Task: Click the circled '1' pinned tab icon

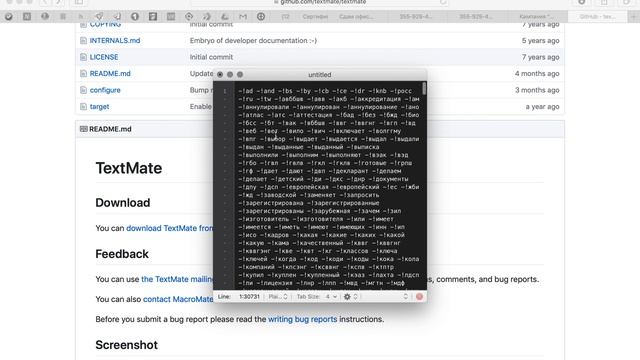Action: 135,17
